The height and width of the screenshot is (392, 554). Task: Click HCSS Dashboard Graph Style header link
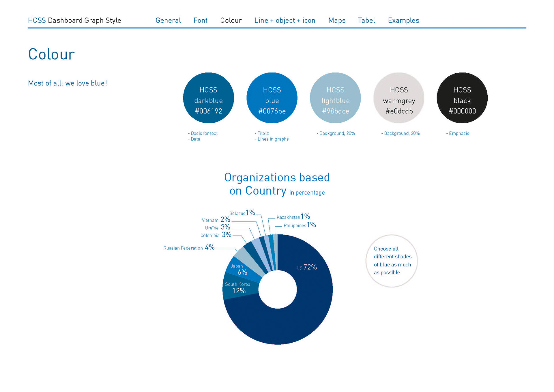point(74,20)
